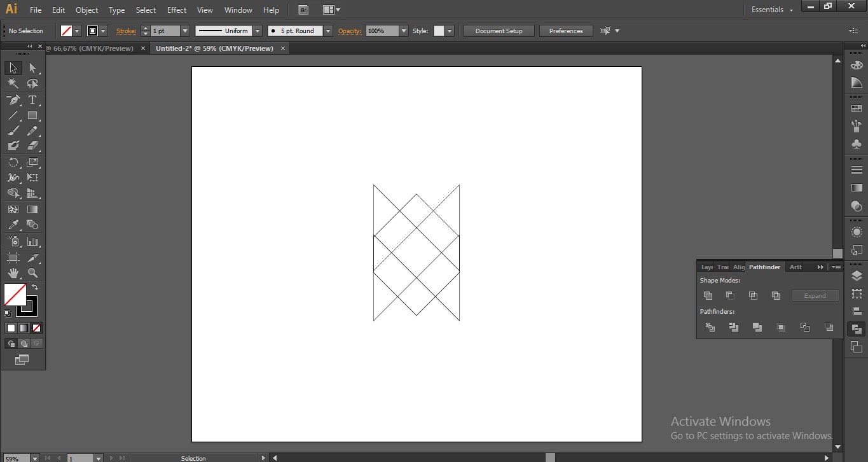Click the Unite shape mode icon

pyautogui.click(x=708, y=295)
